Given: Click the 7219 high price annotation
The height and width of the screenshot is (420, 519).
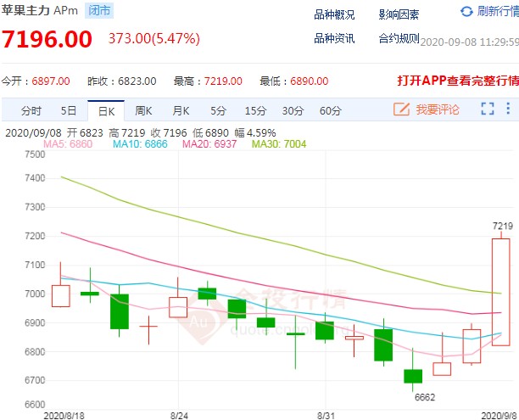Looking at the screenshot, I should 502,227.
